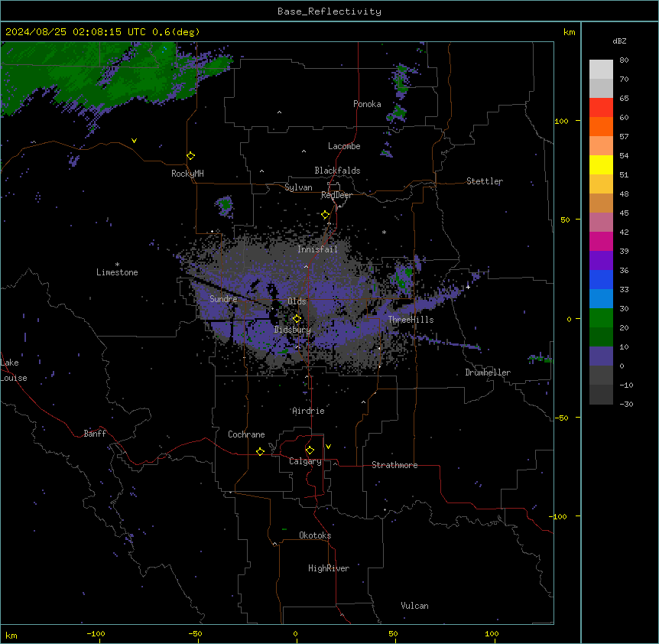Screen dimensions: 659x644
Task: Select the yellow diamond marker below Cochrane
Action: [260, 451]
